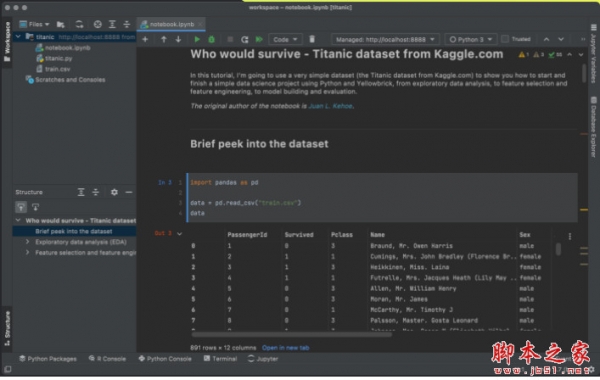600x380 pixels.
Task: Delete the cell with the trash icon
Action: tap(312, 39)
